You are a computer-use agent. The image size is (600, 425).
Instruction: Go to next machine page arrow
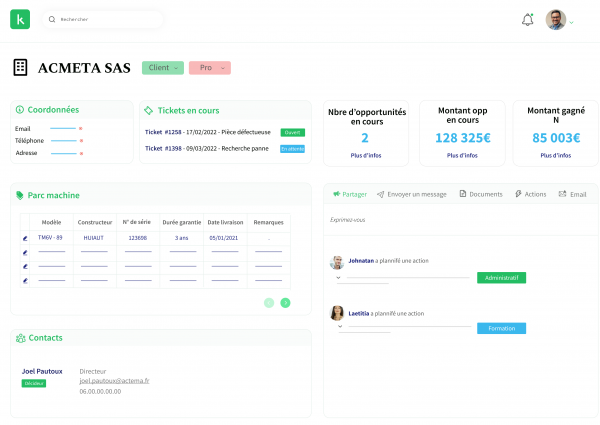point(285,303)
